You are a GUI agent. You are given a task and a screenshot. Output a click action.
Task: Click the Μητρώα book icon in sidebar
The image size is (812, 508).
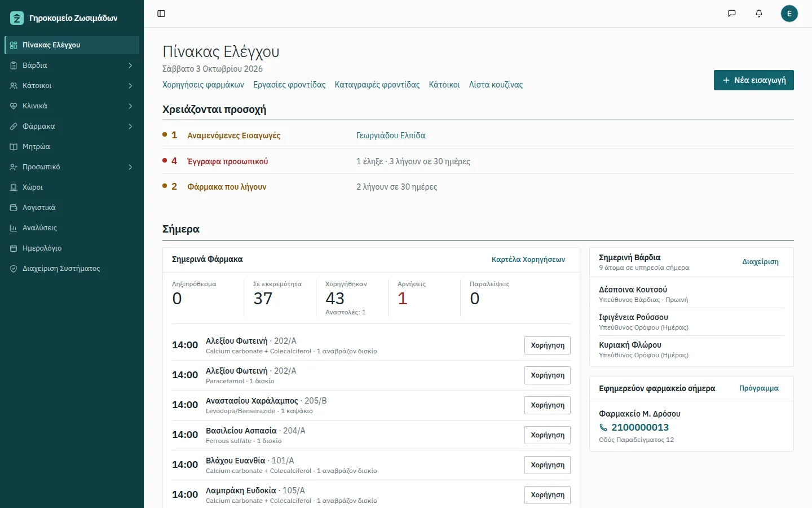pos(14,147)
